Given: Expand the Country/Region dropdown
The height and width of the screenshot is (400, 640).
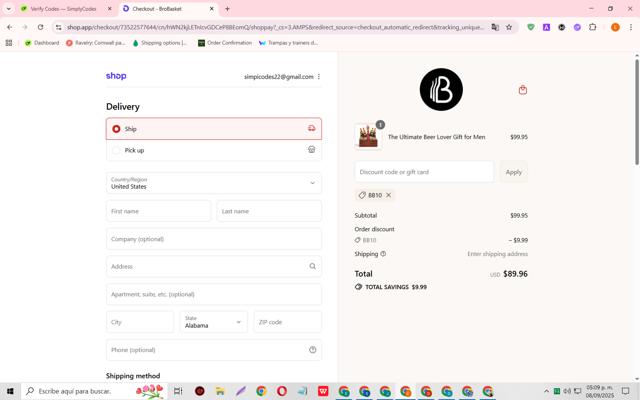Looking at the screenshot, I should point(213,183).
